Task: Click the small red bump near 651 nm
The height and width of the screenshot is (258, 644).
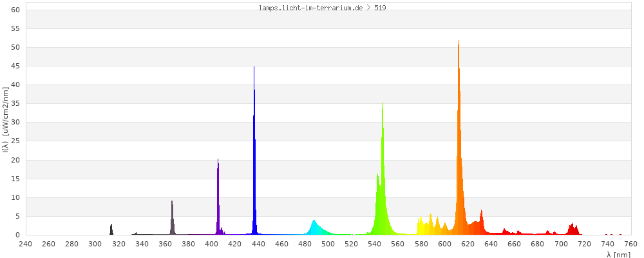Action: click(x=505, y=232)
